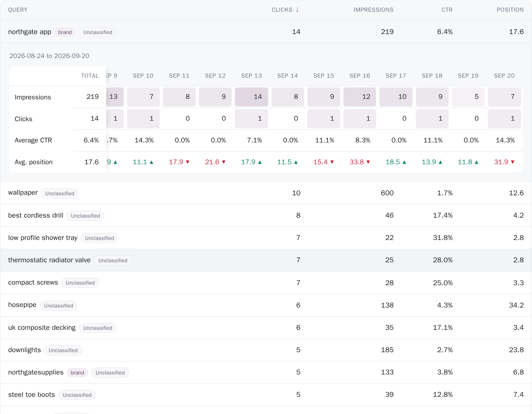Select the SEP 20 clicks cell
Screen dimensions: 532x414
point(504,118)
